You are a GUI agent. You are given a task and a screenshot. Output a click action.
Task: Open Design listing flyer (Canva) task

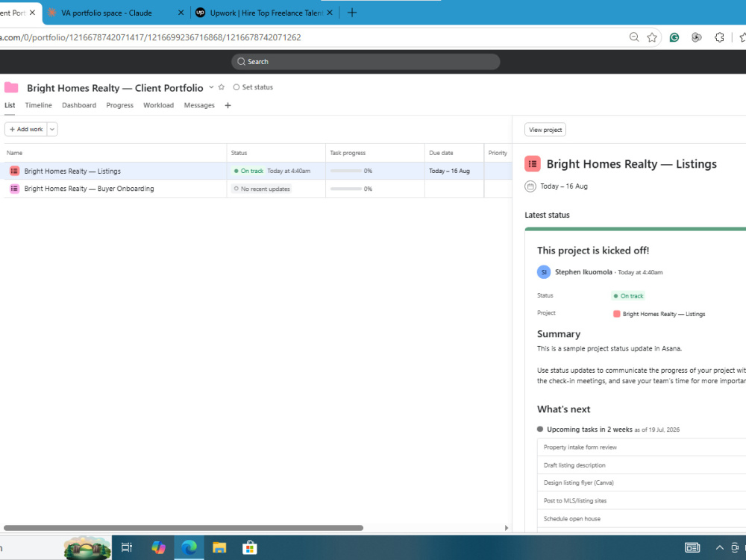pos(579,482)
